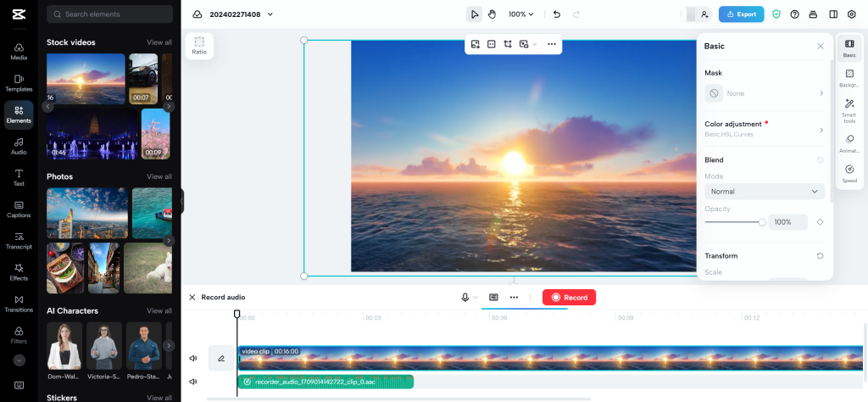Select the hand pan tool
868x402 pixels.
pos(492,14)
